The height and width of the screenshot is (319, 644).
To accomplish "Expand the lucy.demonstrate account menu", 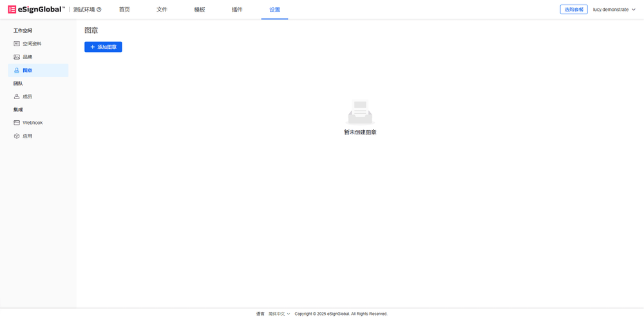I will point(614,10).
